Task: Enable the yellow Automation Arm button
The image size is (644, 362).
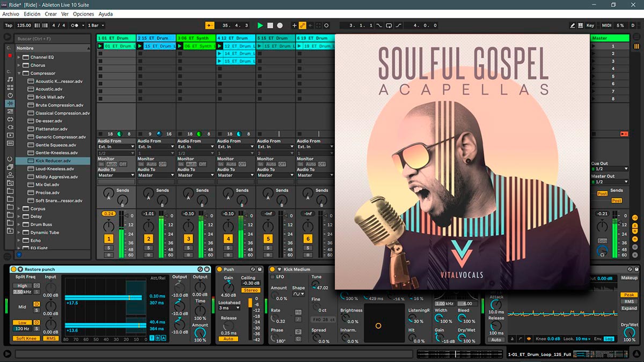Action: [303, 25]
